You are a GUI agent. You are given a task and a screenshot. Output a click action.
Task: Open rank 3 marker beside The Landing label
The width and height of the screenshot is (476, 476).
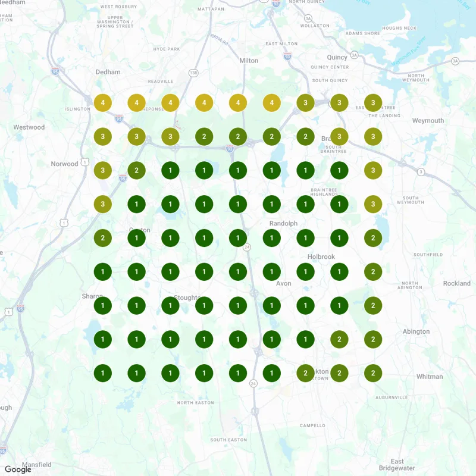(373, 102)
